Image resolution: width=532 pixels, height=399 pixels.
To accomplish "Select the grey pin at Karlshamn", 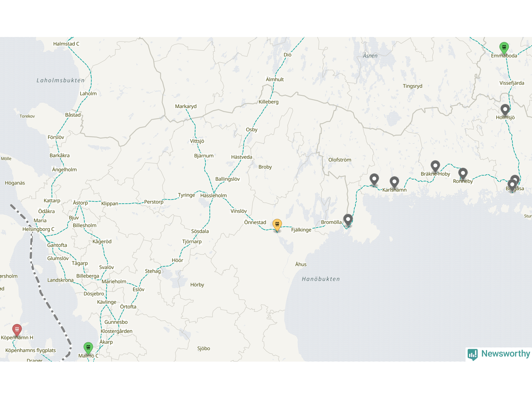I will click(x=394, y=182).
